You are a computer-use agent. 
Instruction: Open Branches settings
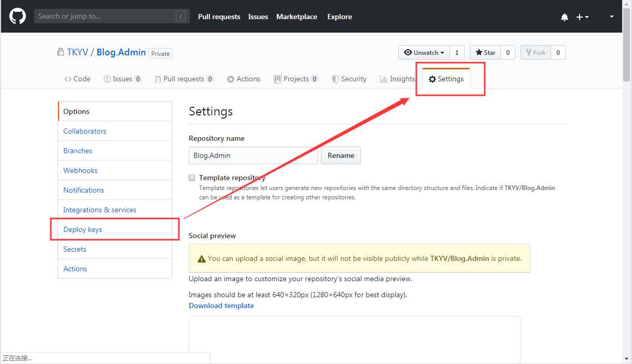coord(115,151)
